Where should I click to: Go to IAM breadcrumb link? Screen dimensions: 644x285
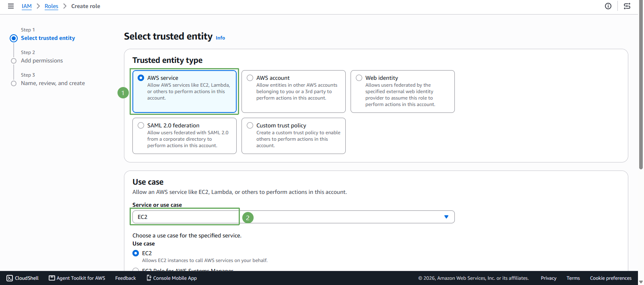[x=27, y=6]
